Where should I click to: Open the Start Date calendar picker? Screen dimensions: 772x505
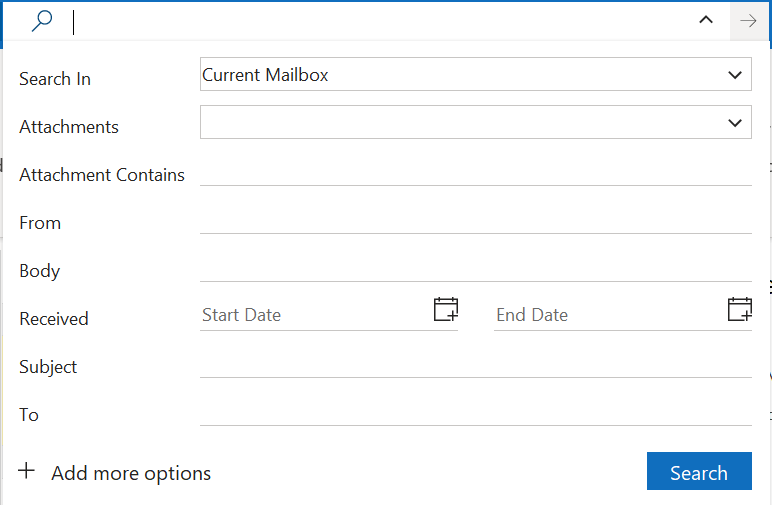(x=446, y=309)
